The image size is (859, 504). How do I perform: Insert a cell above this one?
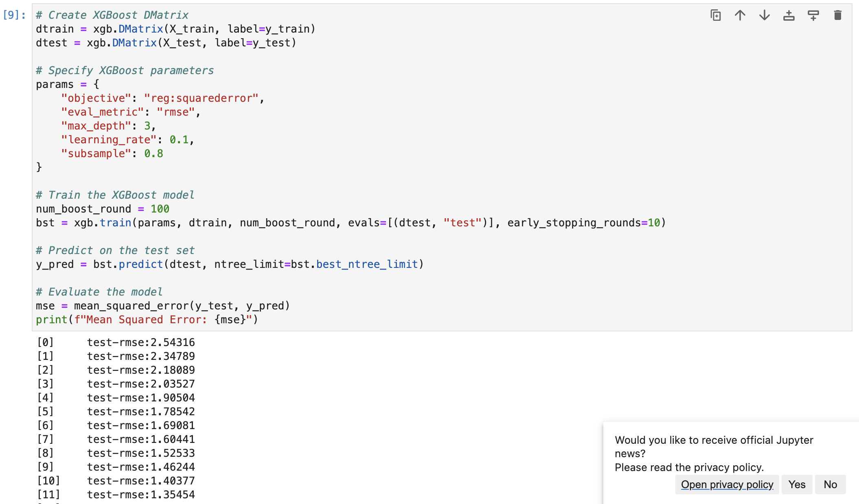[x=789, y=15]
